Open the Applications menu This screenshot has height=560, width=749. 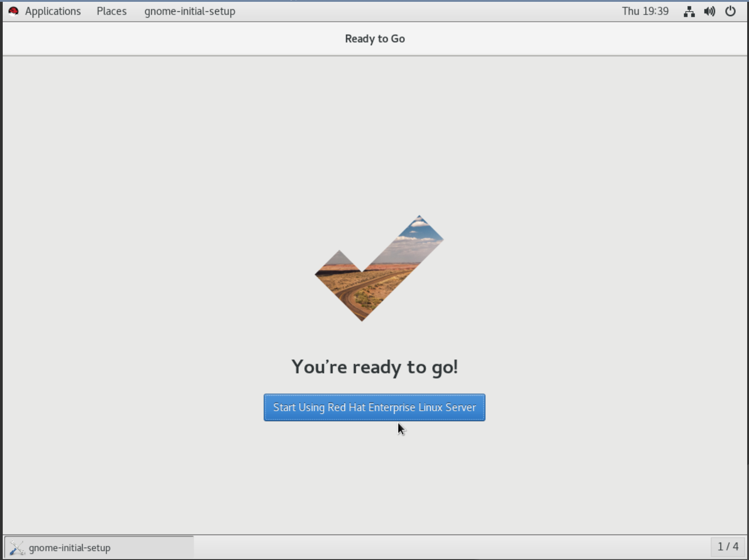[x=53, y=11]
